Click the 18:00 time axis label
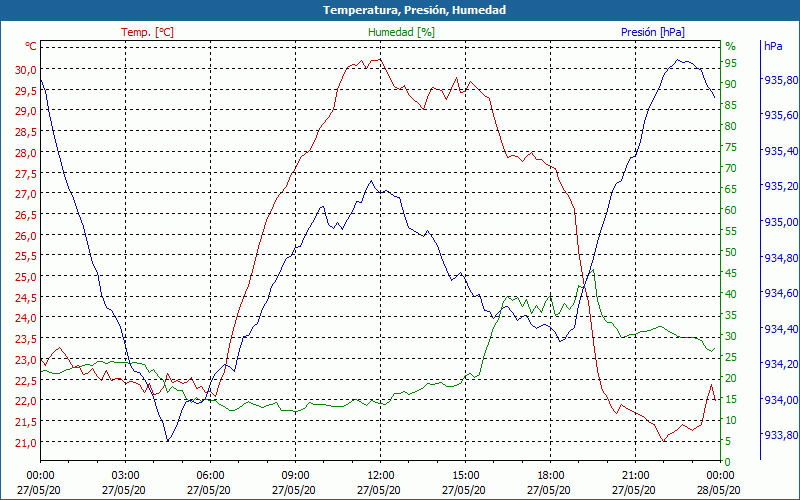 tap(551, 476)
